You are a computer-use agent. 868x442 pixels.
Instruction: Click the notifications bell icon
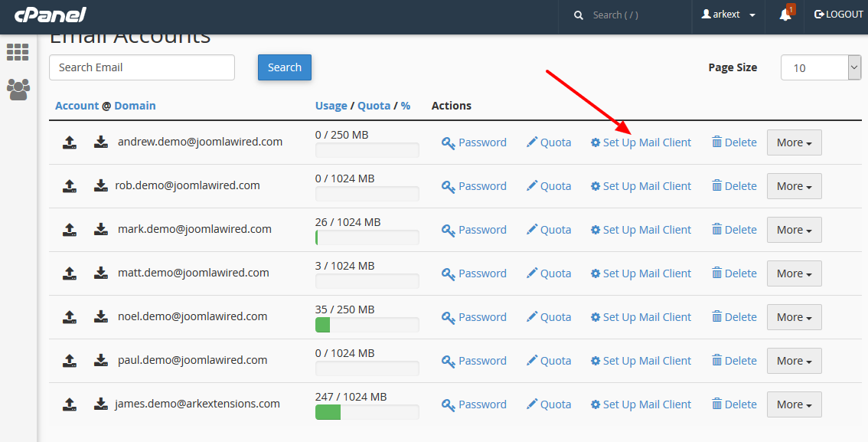coord(785,15)
